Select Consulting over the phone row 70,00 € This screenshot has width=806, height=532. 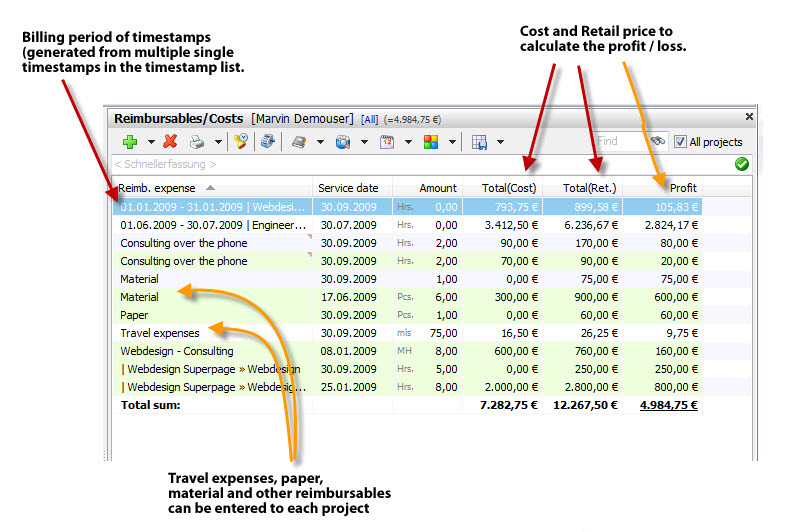coord(407,261)
